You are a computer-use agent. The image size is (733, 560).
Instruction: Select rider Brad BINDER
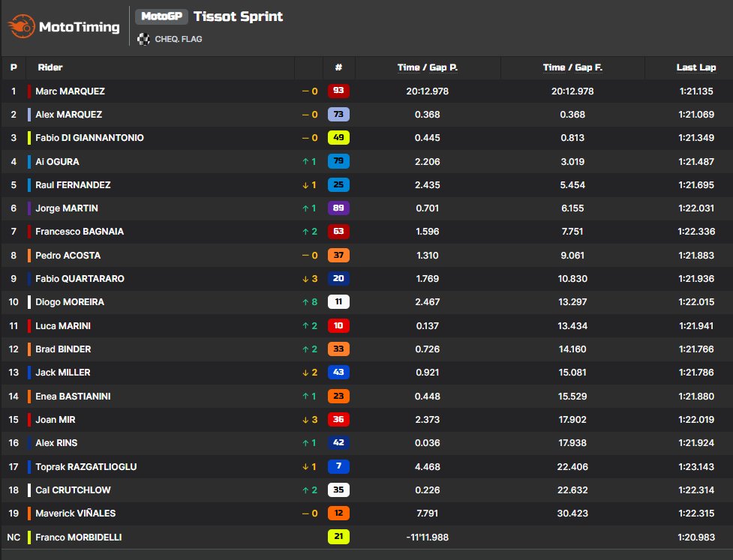click(x=63, y=349)
